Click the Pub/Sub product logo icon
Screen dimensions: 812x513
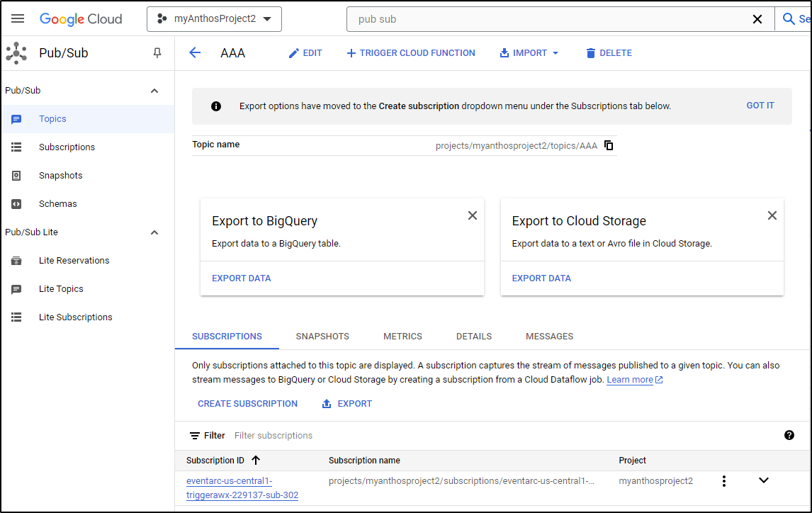coord(16,53)
